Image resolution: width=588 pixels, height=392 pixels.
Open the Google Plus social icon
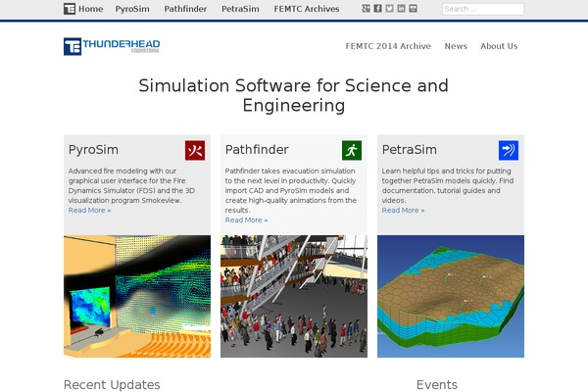[366, 8]
